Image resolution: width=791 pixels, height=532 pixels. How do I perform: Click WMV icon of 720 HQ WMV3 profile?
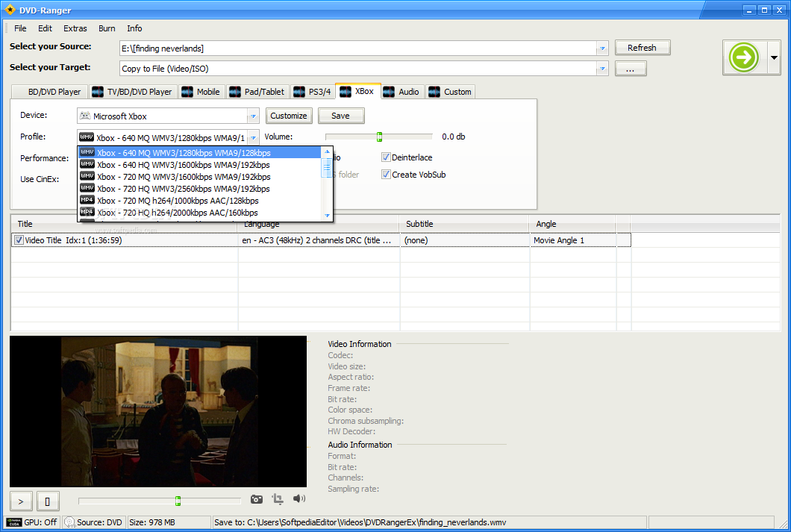tap(87, 189)
